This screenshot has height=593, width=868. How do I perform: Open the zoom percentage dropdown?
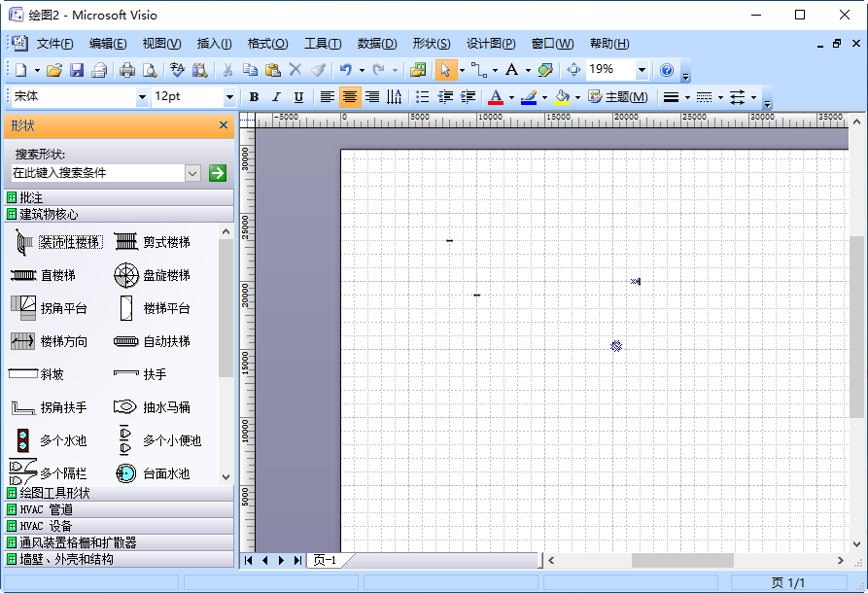[x=642, y=70]
